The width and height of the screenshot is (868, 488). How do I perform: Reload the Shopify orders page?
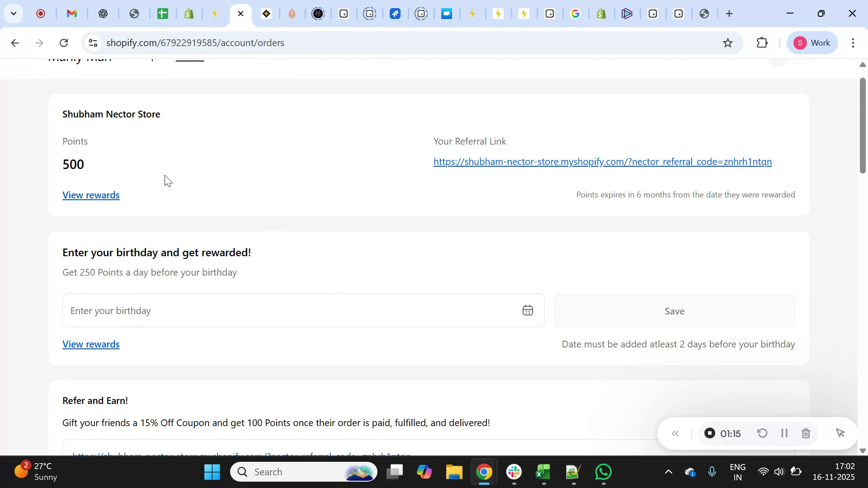pyautogui.click(x=64, y=42)
